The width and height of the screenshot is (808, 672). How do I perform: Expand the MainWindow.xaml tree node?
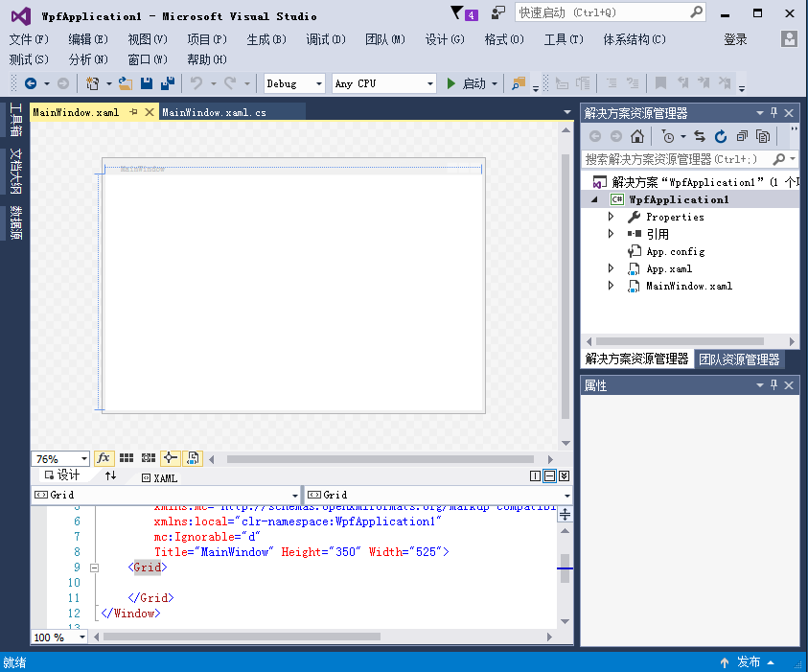(612, 286)
